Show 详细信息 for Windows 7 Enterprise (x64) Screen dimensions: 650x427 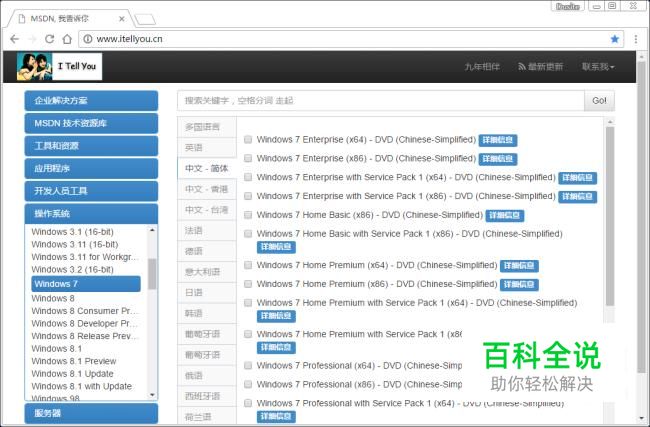click(498, 140)
